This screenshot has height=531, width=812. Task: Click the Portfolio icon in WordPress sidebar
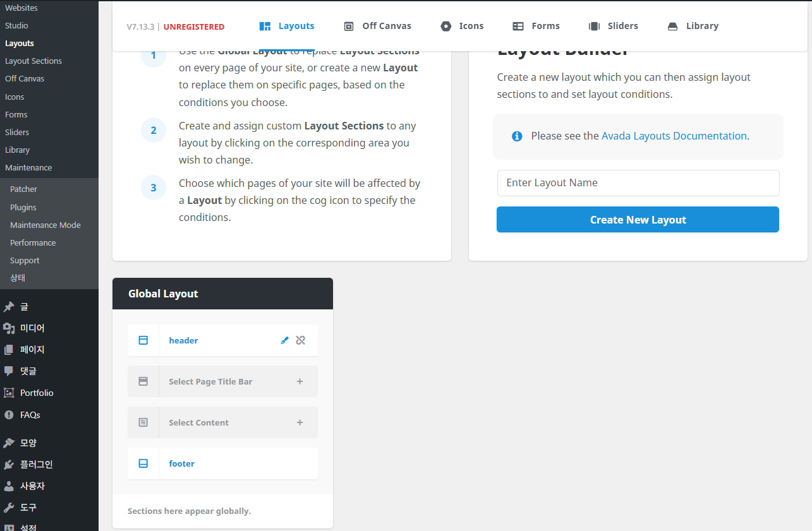9,393
